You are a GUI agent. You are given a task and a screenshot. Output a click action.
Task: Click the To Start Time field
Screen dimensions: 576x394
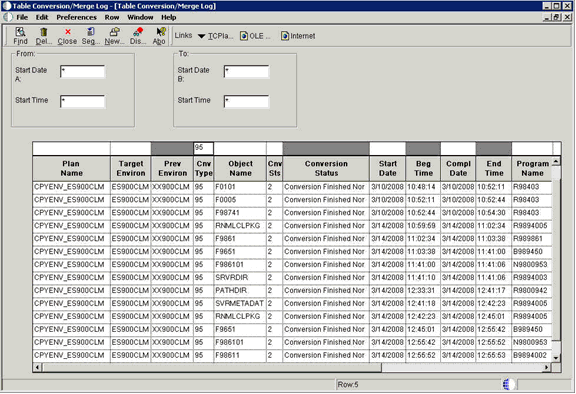pyautogui.click(x=246, y=101)
